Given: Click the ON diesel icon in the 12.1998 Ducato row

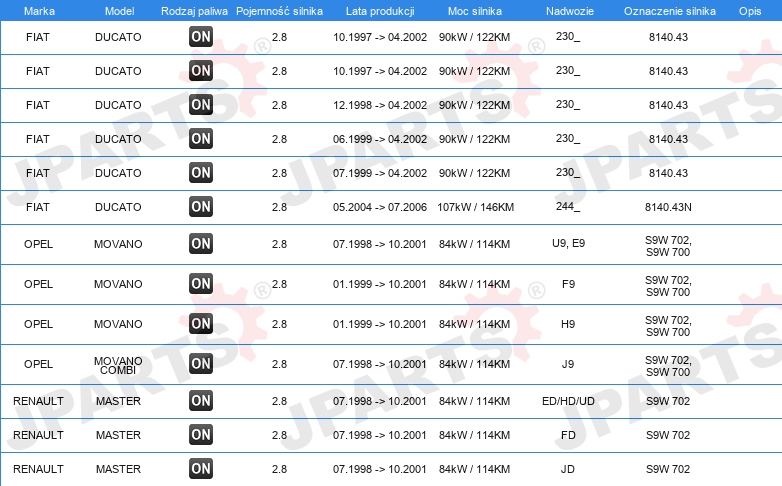Looking at the screenshot, I should point(201,105).
